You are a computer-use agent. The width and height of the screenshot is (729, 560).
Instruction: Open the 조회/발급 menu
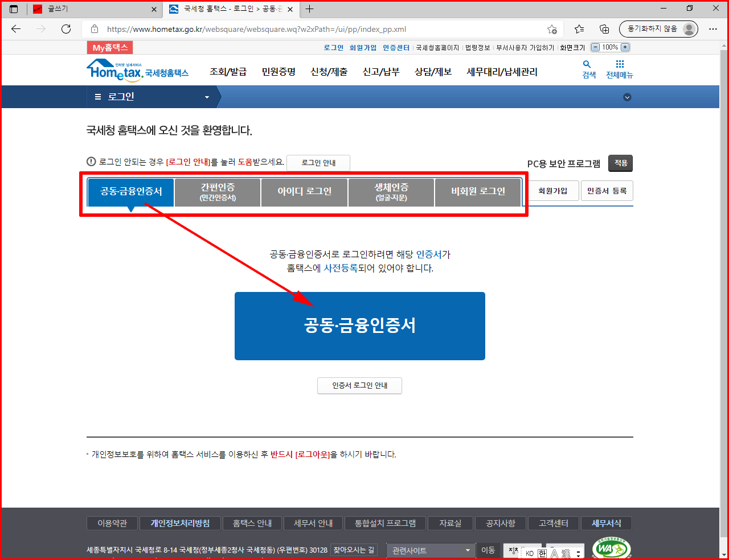(x=228, y=72)
